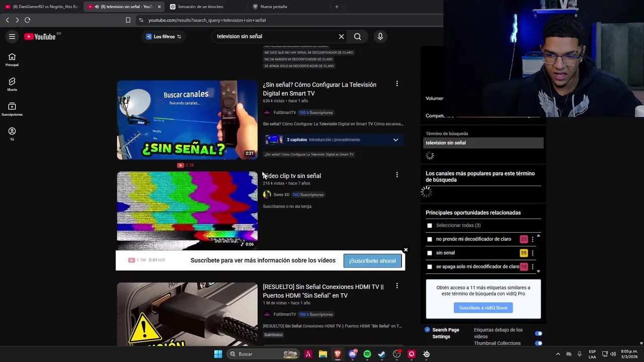
Task: Go forward with browser forward arrow
Action: click(x=17, y=20)
